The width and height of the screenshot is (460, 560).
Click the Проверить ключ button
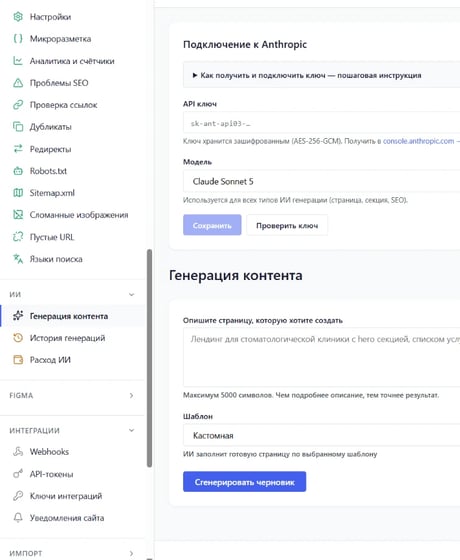[x=287, y=225]
